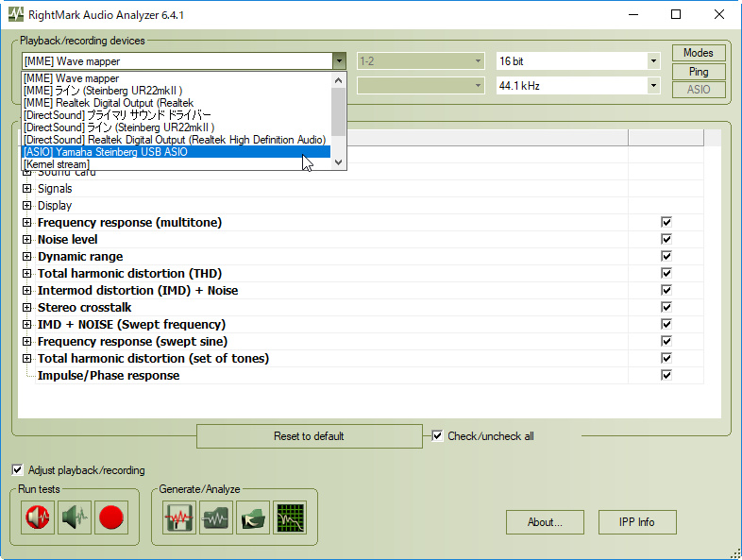
Task: Expand the Dynamic range node
Action: [27, 257]
